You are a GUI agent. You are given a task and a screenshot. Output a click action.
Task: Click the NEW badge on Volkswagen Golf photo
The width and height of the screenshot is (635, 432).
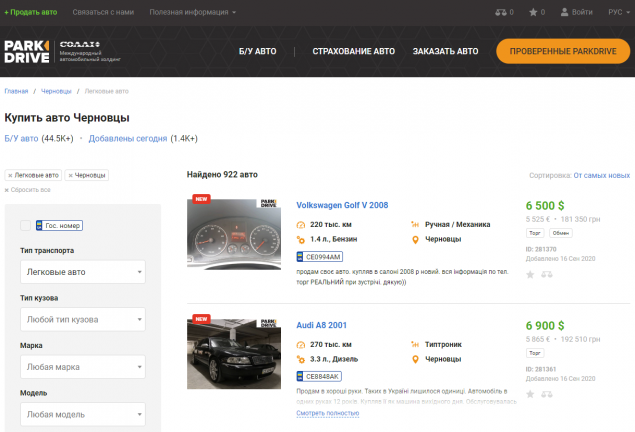pos(201,199)
